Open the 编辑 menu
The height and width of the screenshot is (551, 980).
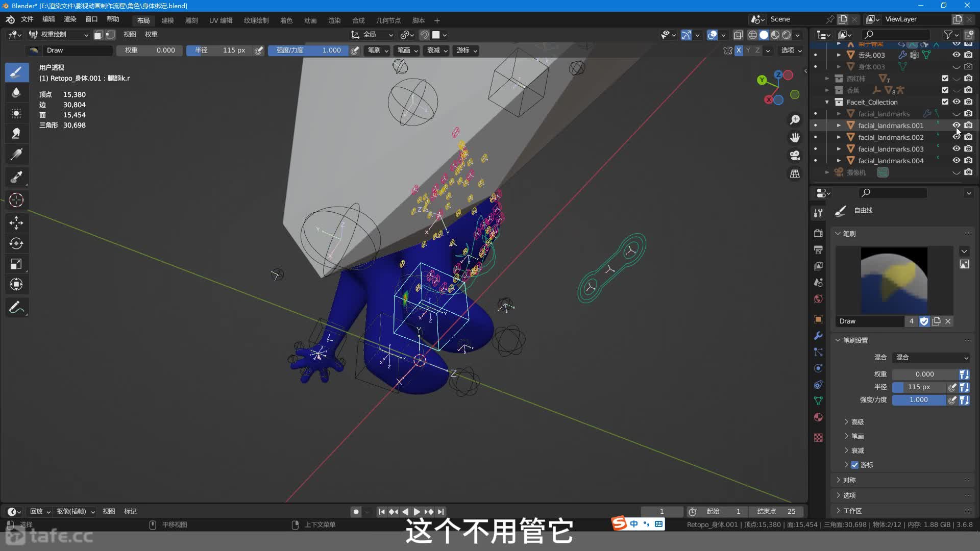click(48, 19)
